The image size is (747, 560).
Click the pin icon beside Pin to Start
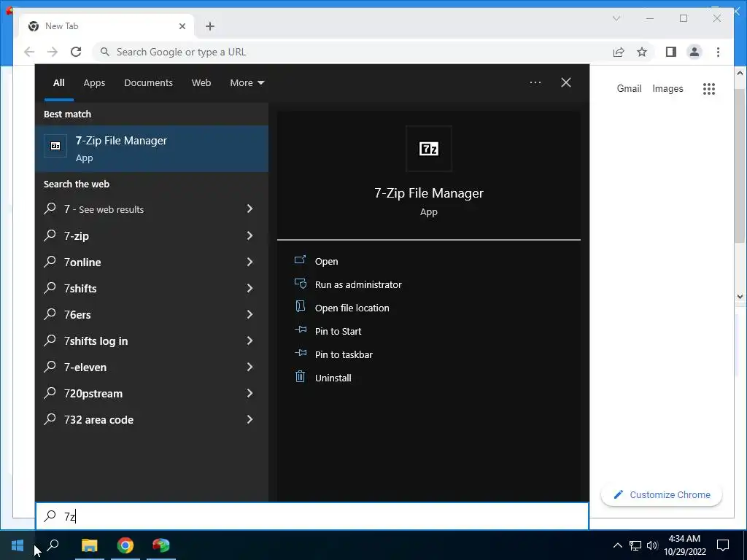tap(300, 330)
